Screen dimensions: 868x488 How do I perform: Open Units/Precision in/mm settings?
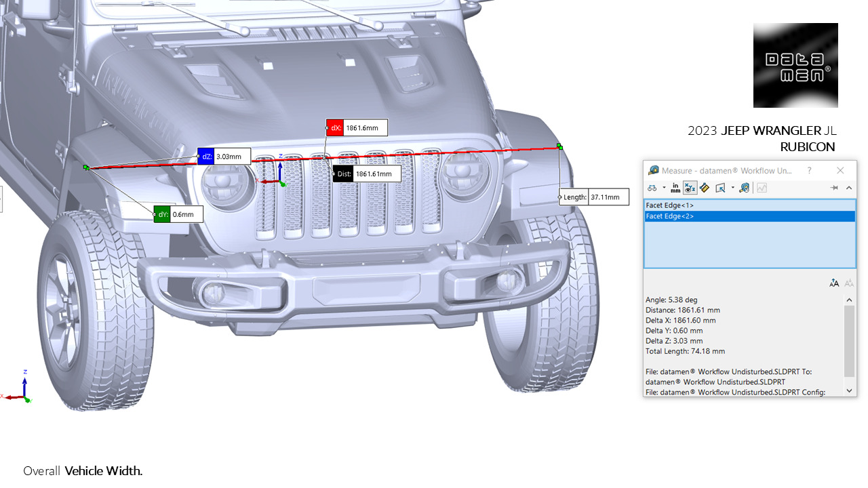click(x=675, y=188)
